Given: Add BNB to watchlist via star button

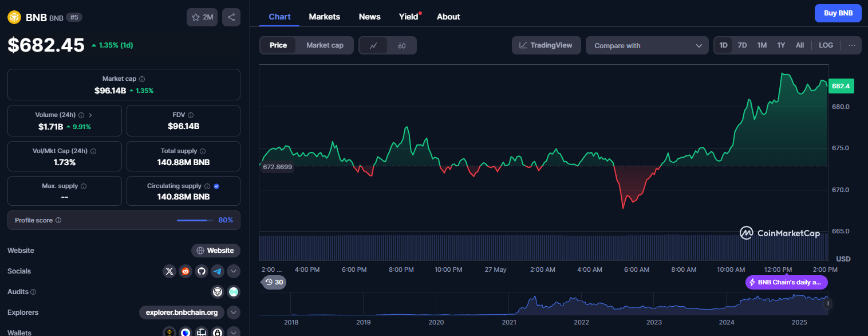Looking at the screenshot, I should (x=202, y=17).
